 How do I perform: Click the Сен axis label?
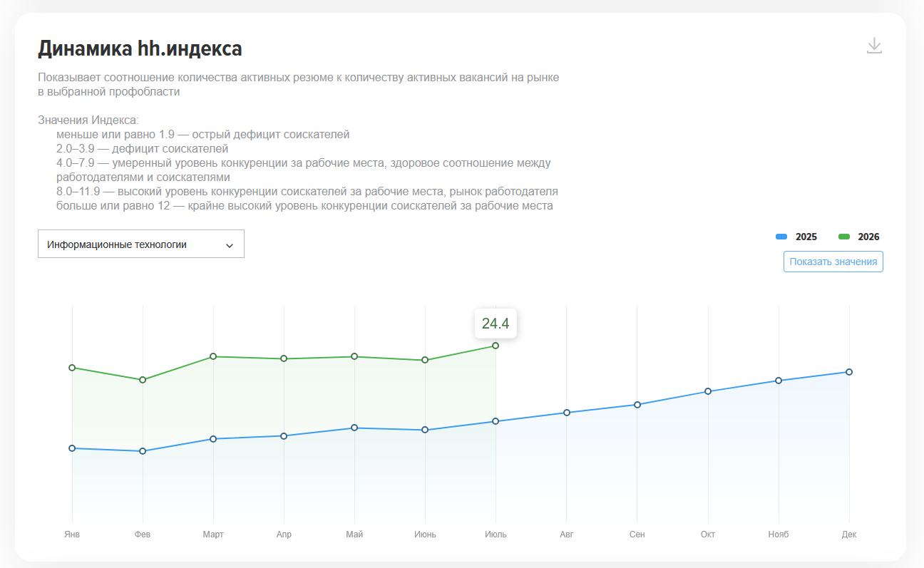(x=637, y=535)
